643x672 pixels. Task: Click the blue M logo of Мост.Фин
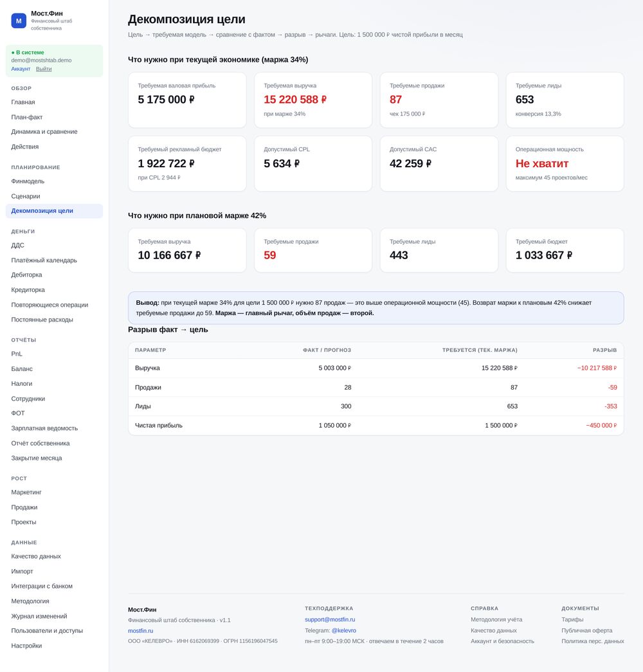pos(19,21)
